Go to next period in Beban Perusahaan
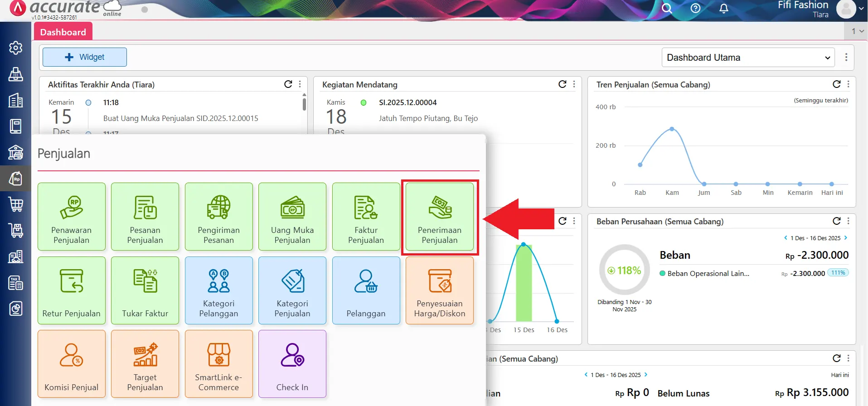 click(846, 238)
